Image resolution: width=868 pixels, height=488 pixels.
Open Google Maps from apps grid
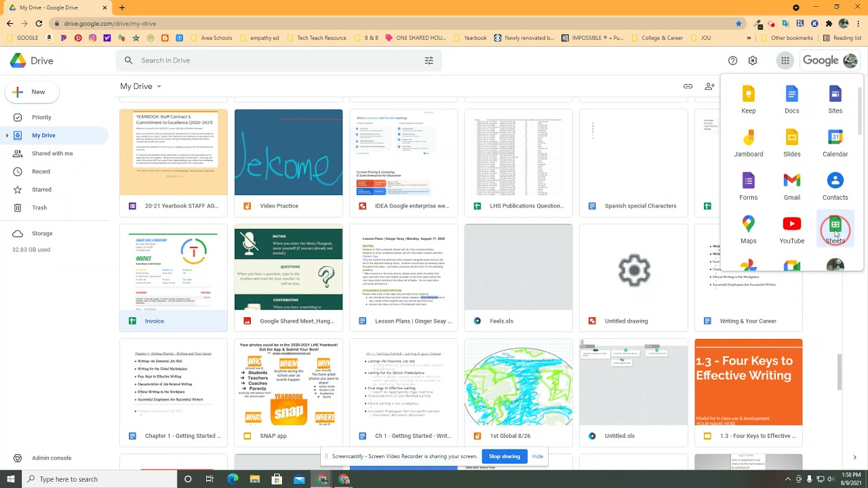[748, 230]
